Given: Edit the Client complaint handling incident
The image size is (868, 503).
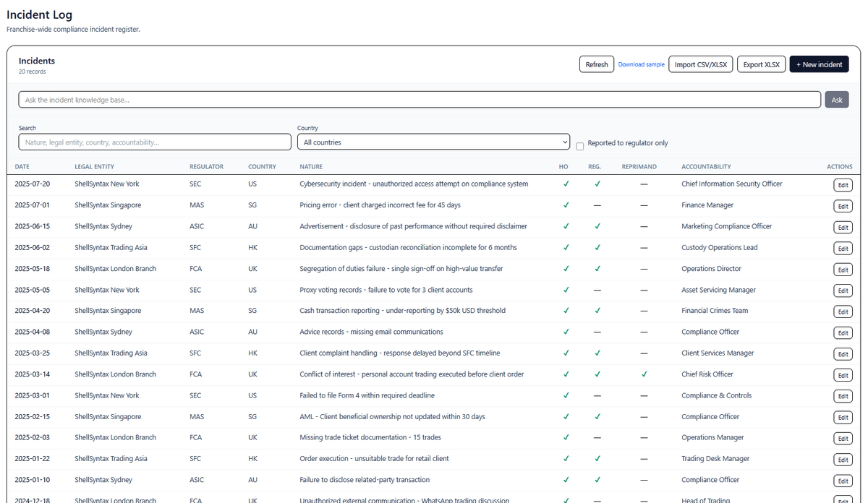Looking at the screenshot, I should click(x=843, y=354).
